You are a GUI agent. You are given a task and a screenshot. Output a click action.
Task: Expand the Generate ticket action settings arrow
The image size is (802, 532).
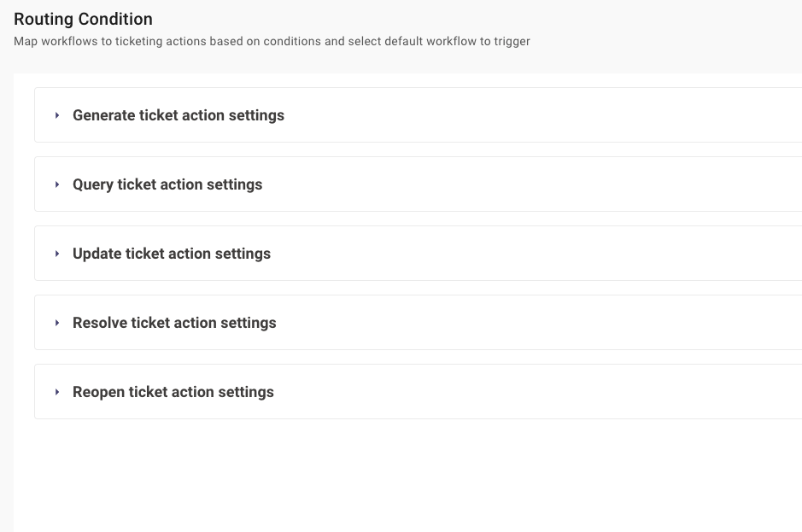pos(57,115)
